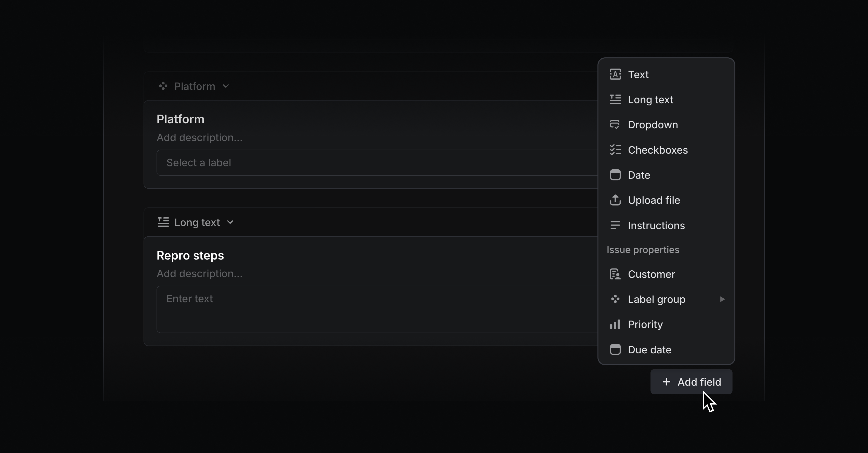Click the Dropdown field type icon
This screenshot has width=868, height=453.
pos(616,124)
